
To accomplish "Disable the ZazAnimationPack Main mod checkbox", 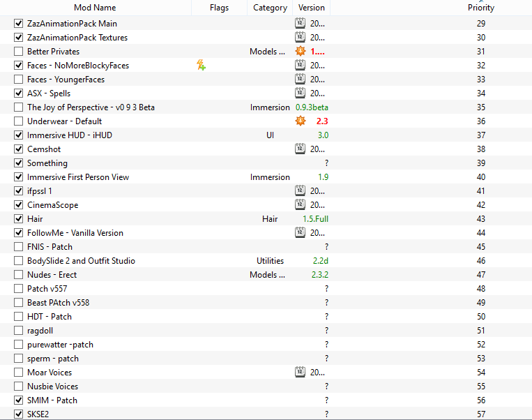I will (18, 24).
